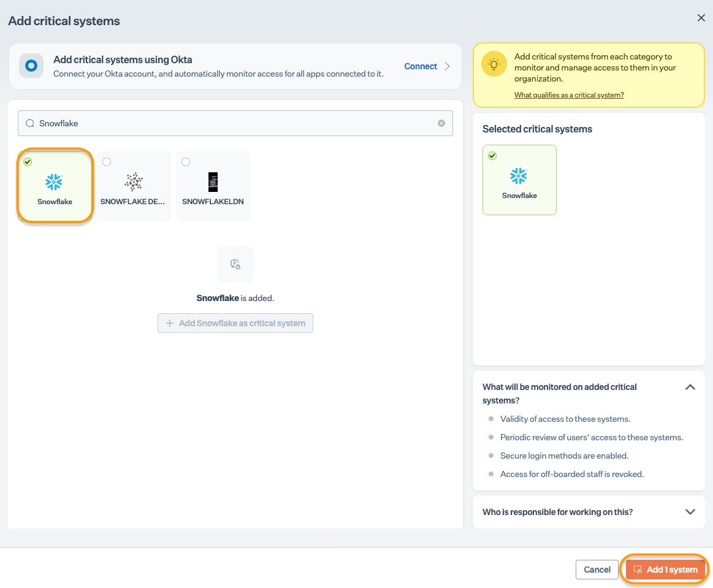Click Add 1 system button
This screenshot has width=713, height=588.
click(x=665, y=570)
